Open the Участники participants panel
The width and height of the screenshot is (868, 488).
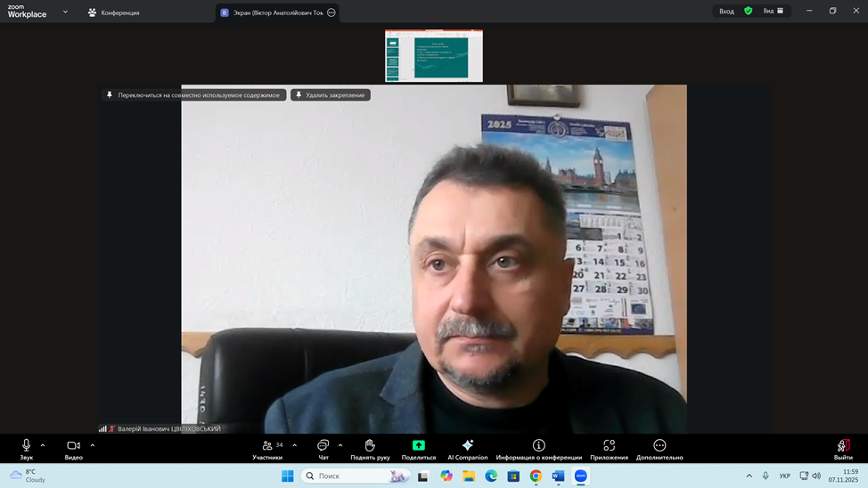coord(268,450)
